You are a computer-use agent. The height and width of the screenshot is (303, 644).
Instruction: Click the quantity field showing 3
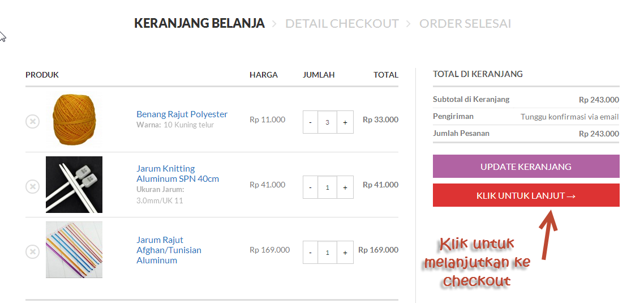327,122
